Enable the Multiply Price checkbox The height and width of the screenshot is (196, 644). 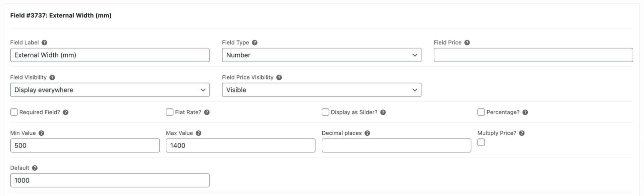coord(481,142)
